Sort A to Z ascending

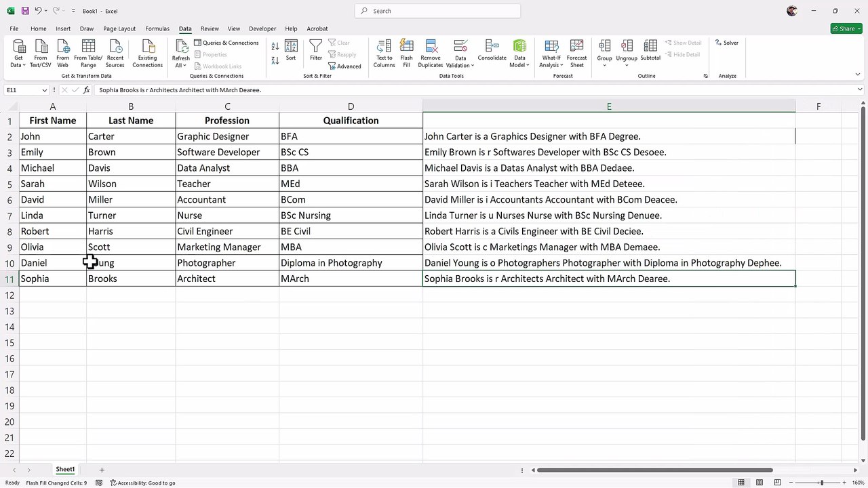(x=275, y=46)
